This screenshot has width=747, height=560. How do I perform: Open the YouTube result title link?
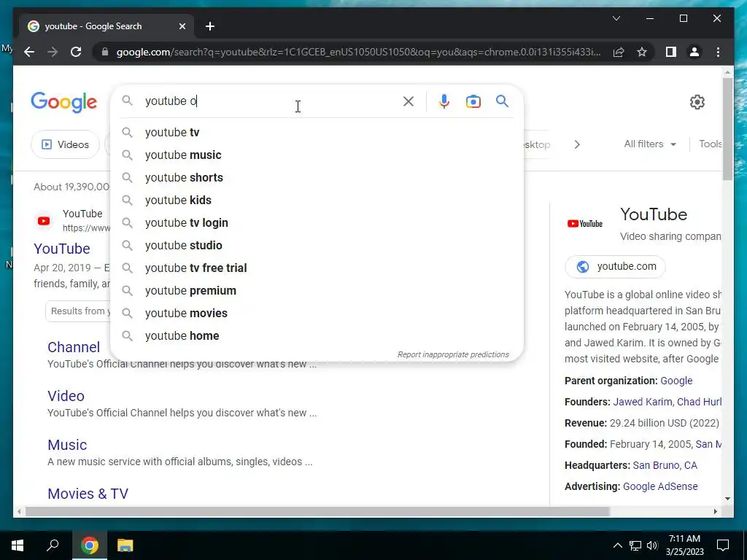click(x=62, y=249)
